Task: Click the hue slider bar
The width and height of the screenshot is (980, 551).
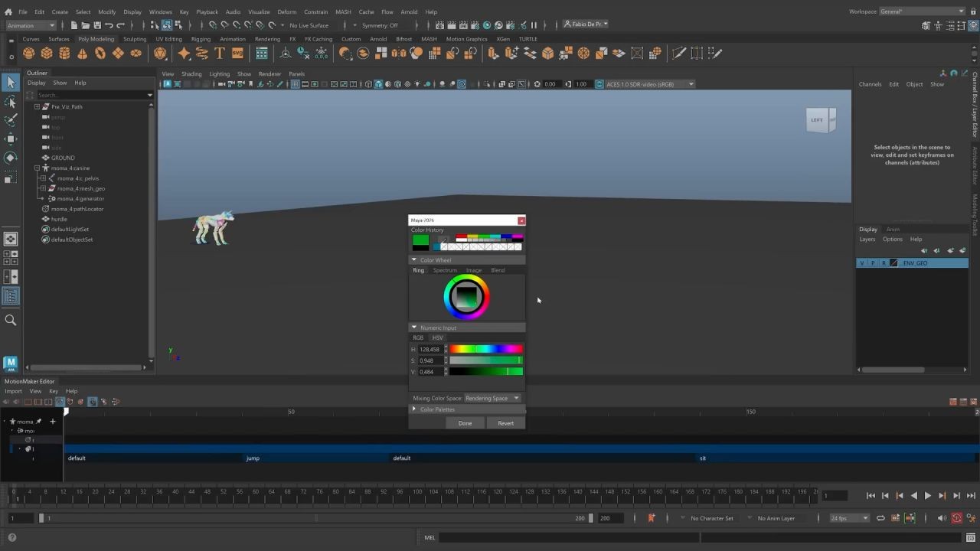Action: point(486,350)
